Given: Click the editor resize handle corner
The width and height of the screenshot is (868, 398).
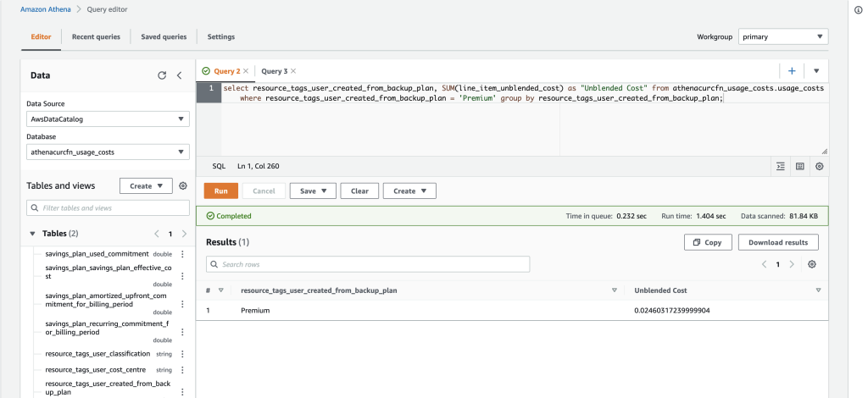Looking at the screenshot, I should pyautogui.click(x=824, y=152).
